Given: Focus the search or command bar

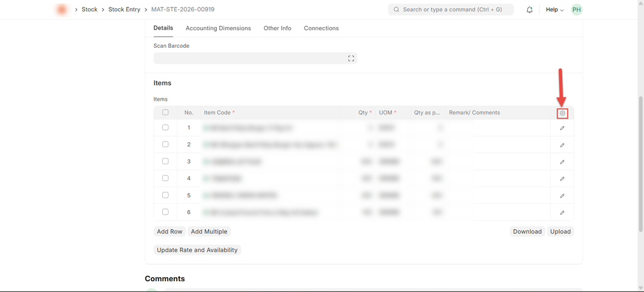Looking at the screenshot, I should (450, 10).
